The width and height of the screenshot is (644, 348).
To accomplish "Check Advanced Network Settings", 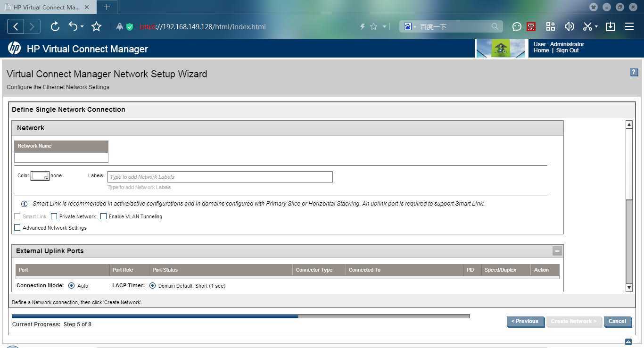I will click(x=17, y=228).
